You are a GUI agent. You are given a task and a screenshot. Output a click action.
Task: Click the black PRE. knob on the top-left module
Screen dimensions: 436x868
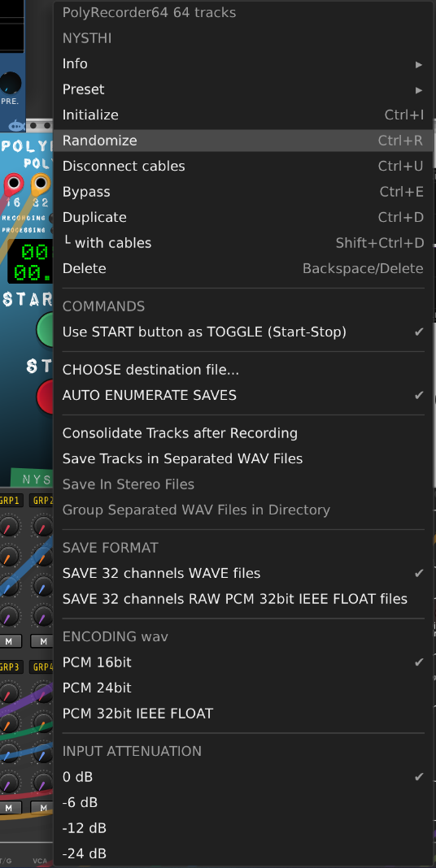[x=10, y=83]
